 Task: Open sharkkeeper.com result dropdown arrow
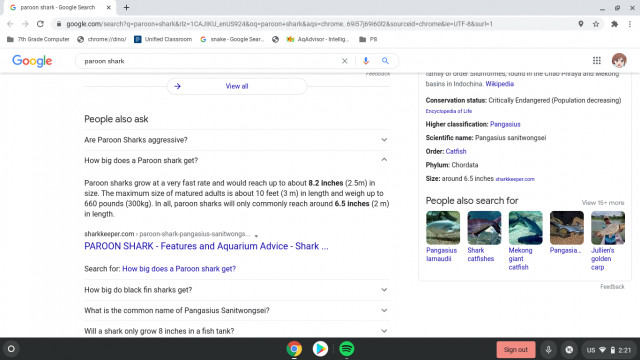[256, 236]
